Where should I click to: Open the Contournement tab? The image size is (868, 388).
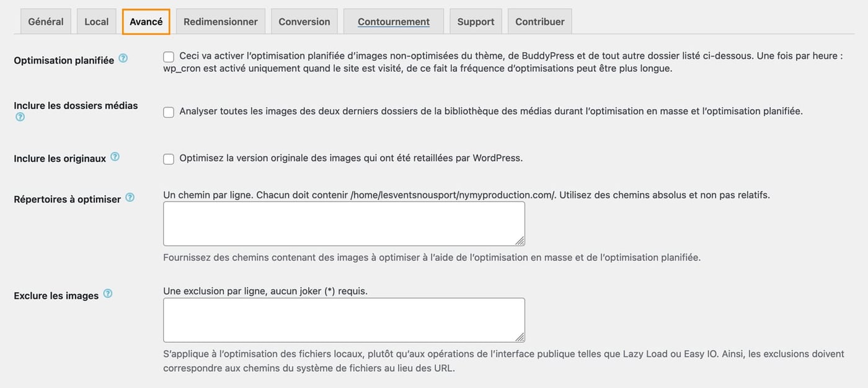[x=393, y=21]
